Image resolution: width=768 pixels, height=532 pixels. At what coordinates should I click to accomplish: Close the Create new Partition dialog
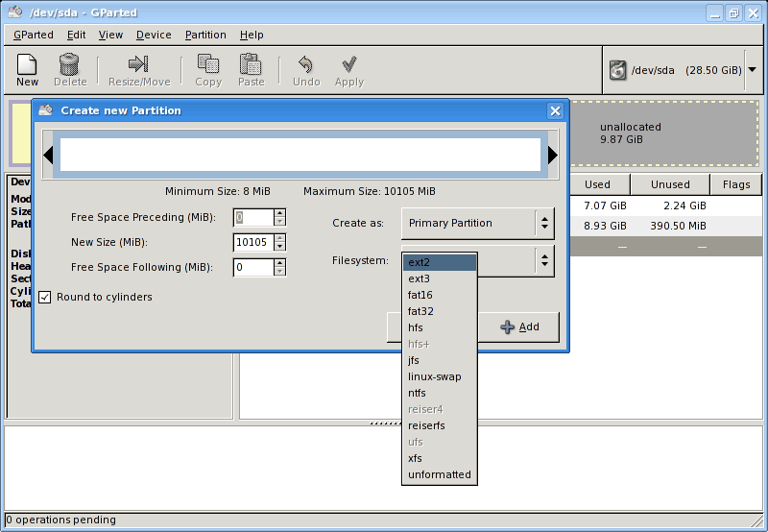pyautogui.click(x=554, y=110)
